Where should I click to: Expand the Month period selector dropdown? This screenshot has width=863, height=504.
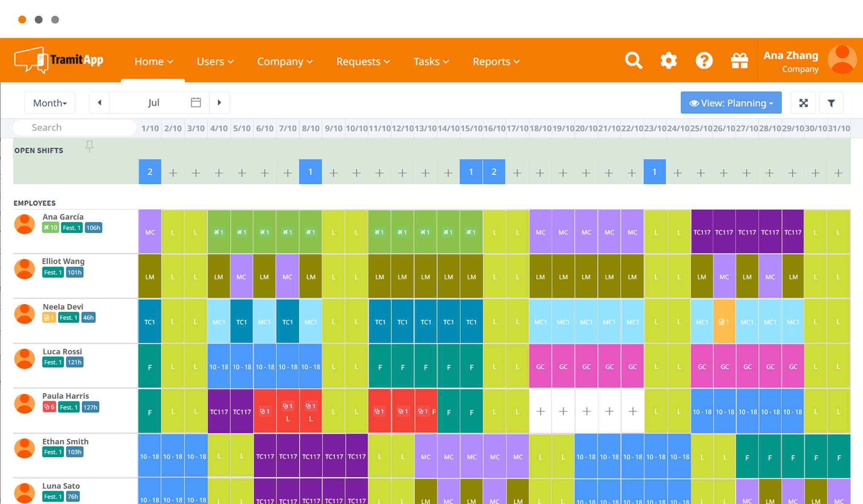tap(50, 102)
